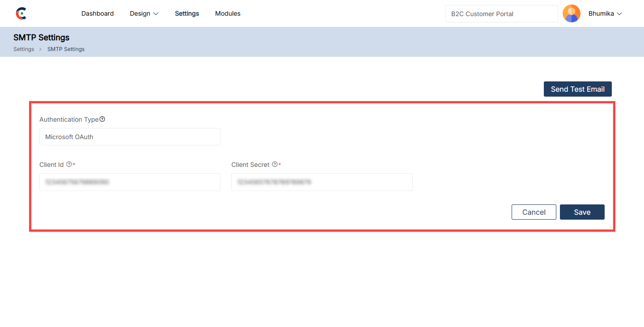Focus the Client Id input field
The height and width of the screenshot is (327, 644).
tap(130, 182)
